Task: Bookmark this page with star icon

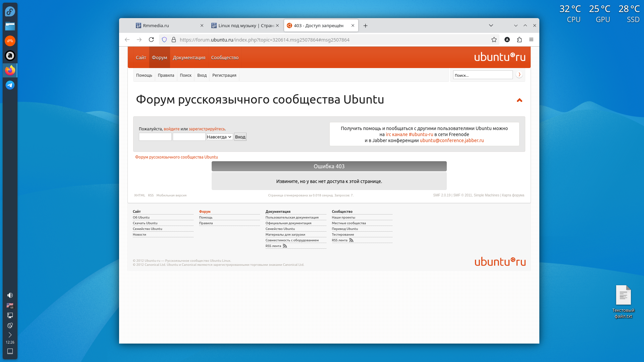Action: (x=494, y=40)
